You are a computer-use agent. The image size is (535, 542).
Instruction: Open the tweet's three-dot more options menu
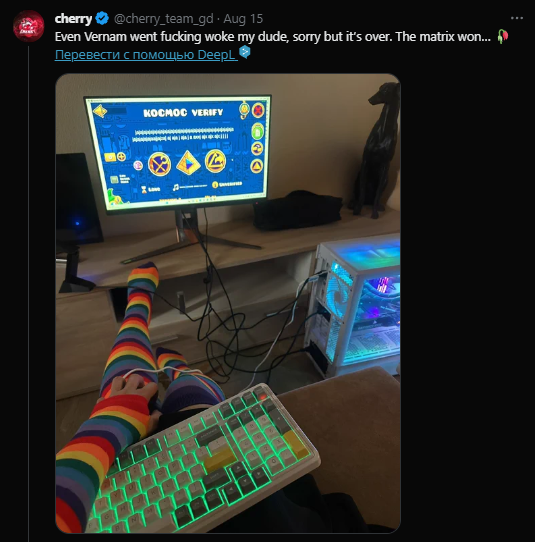tap(517, 18)
